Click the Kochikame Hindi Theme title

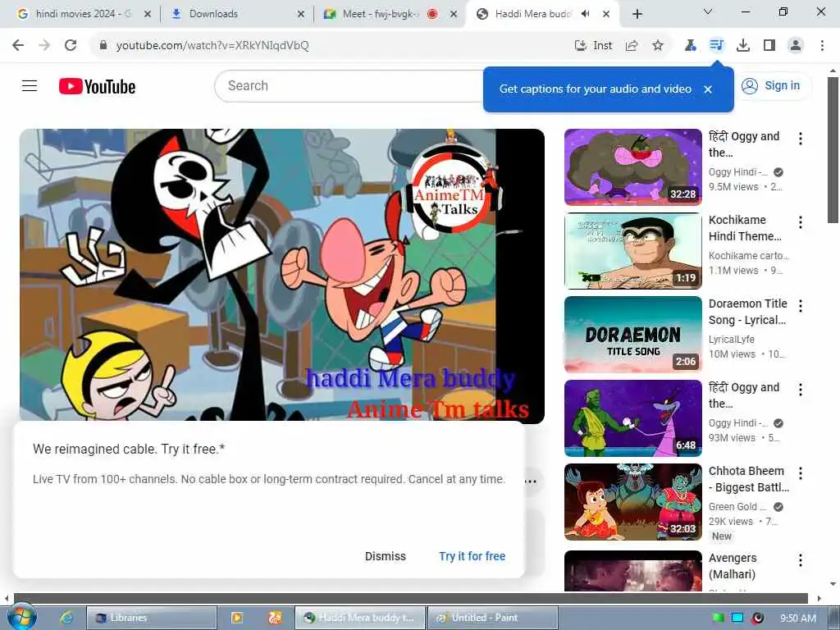click(x=745, y=228)
